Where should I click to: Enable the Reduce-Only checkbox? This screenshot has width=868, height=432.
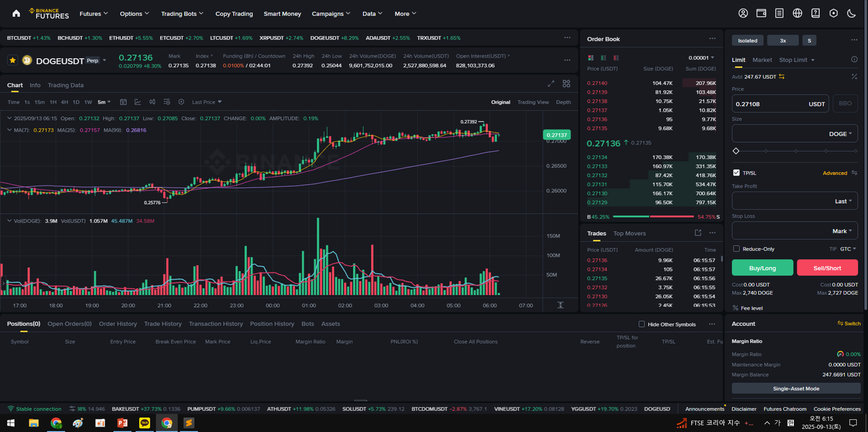click(736, 249)
